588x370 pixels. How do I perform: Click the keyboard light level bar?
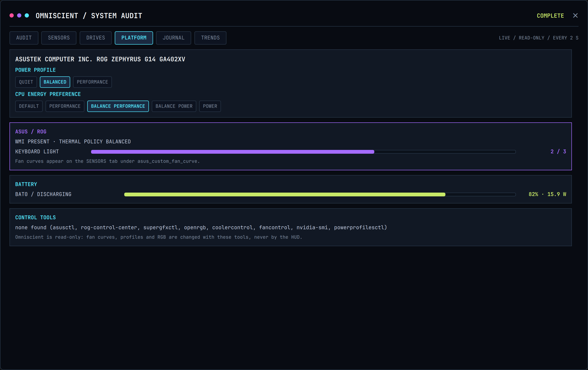(303, 152)
